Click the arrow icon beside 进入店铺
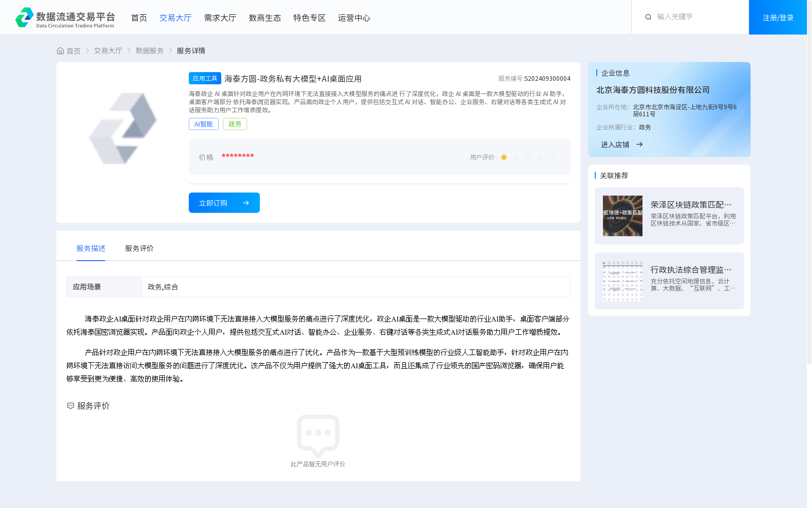This screenshot has height=508, width=812. coord(639,144)
